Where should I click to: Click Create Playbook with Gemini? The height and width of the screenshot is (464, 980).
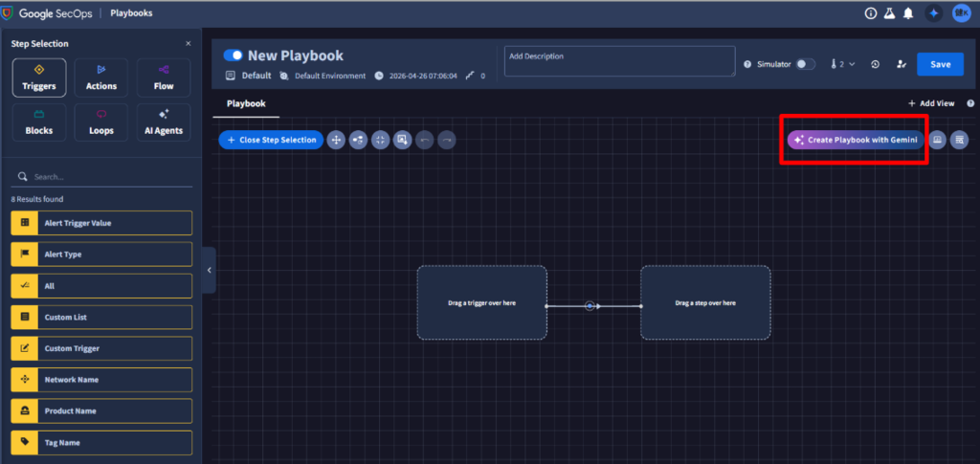(x=856, y=140)
